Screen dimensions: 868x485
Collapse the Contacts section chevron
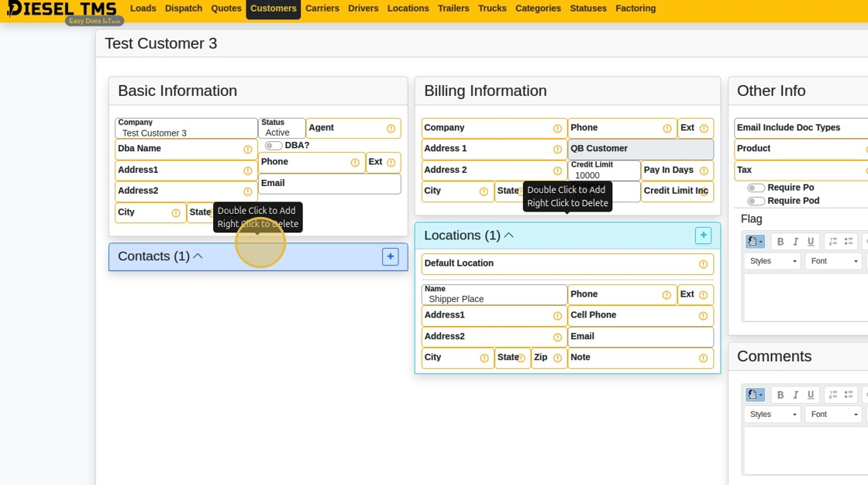[198, 256]
